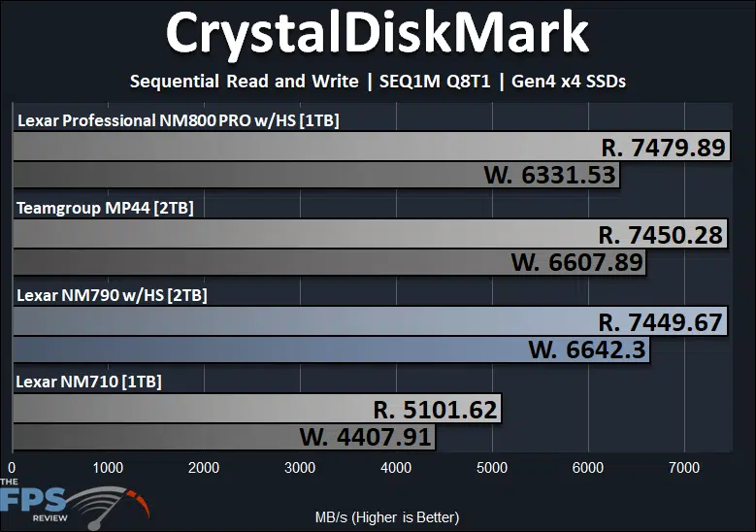Click the axis tick label '1000'
Screen dimensions: 756x532
click(x=108, y=467)
